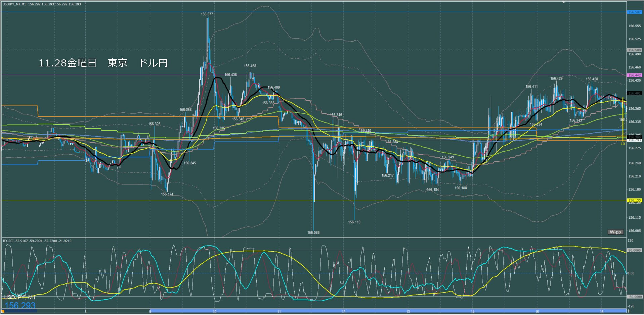Click the 156.086 low price annotation
Screen dimensions: 644x315
tap(313, 232)
